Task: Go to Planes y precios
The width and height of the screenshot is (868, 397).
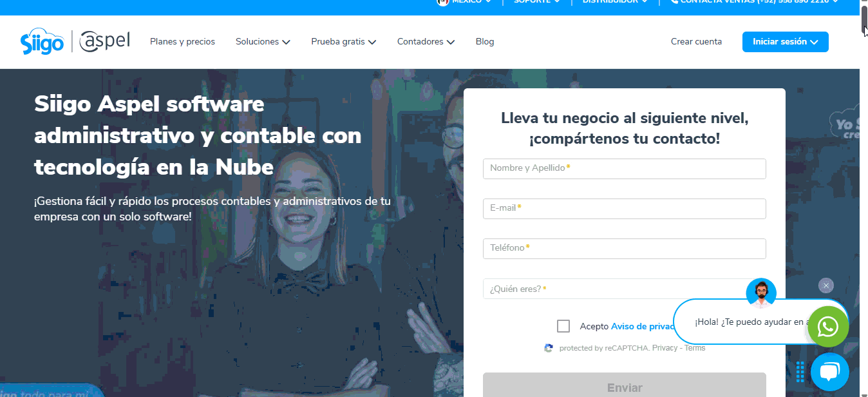Action: click(x=182, y=41)
